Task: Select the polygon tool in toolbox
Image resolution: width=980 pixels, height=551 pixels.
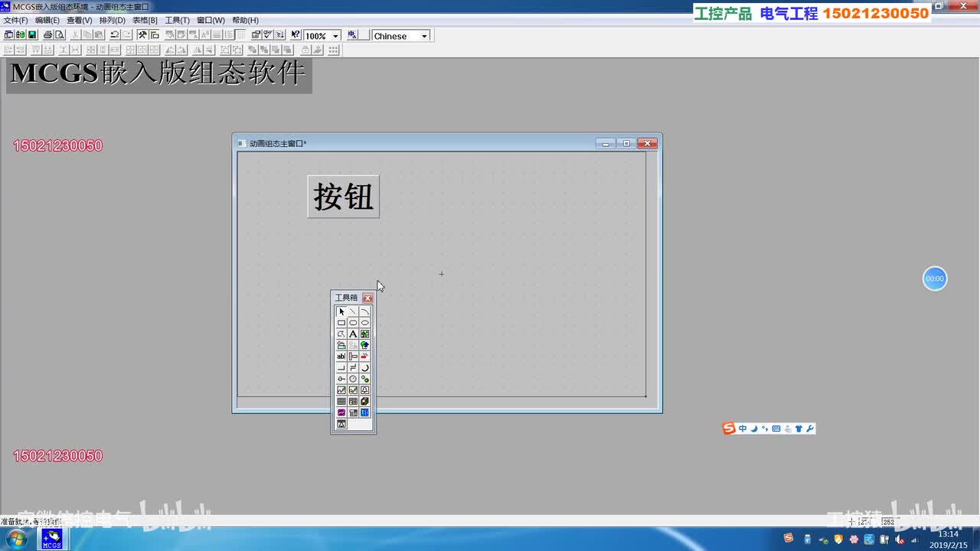Action: pos(341,334)
